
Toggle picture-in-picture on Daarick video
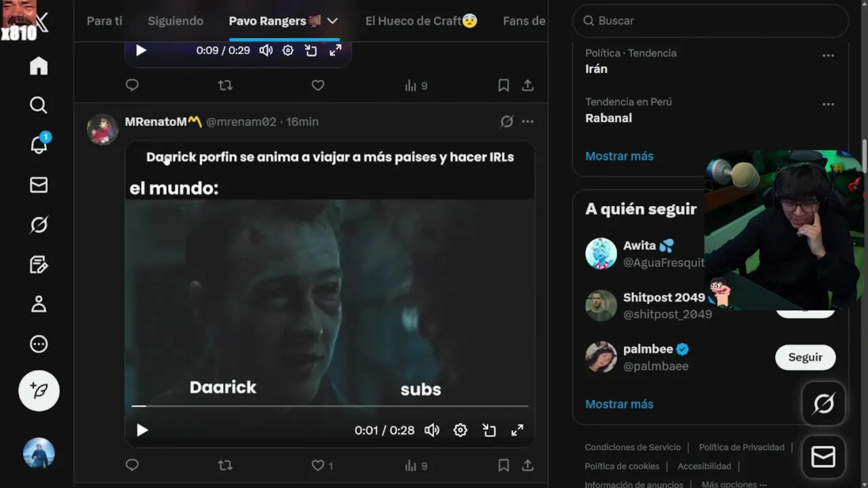489,430
